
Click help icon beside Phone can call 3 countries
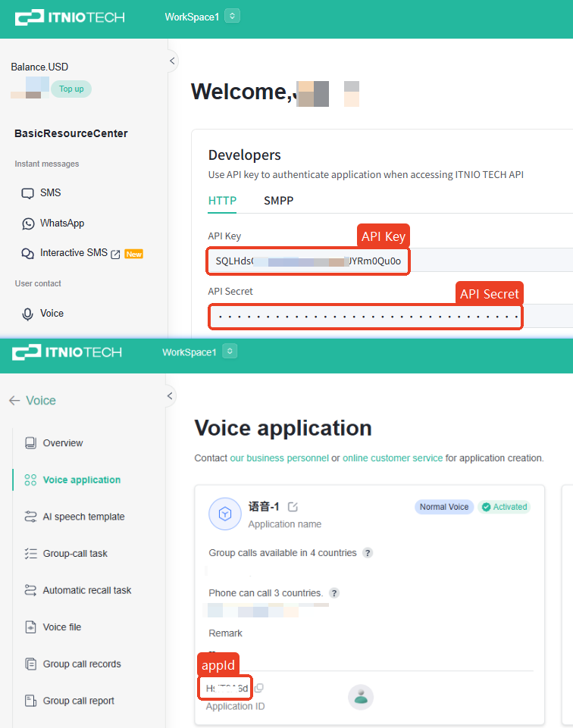point(334,593)
